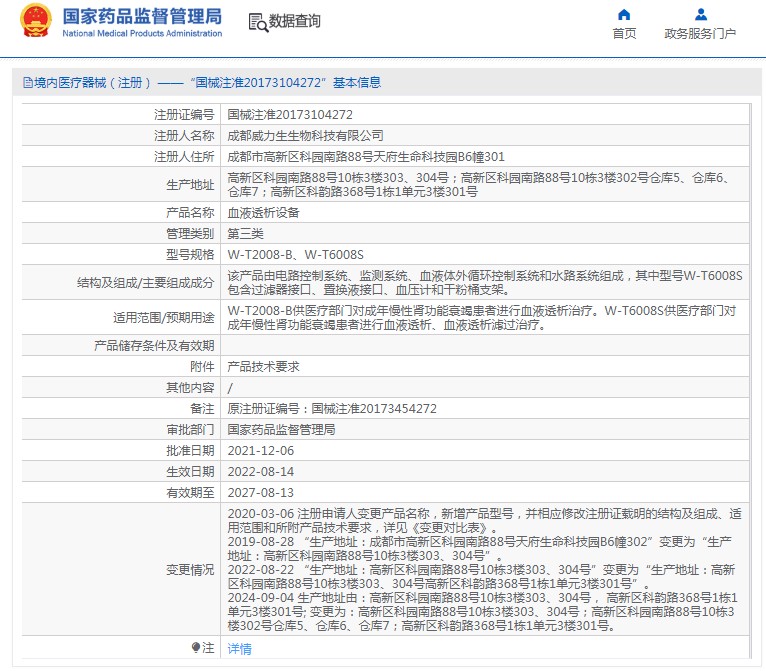Click expiry date 2027-08-13 value

(x=260, y=492)
